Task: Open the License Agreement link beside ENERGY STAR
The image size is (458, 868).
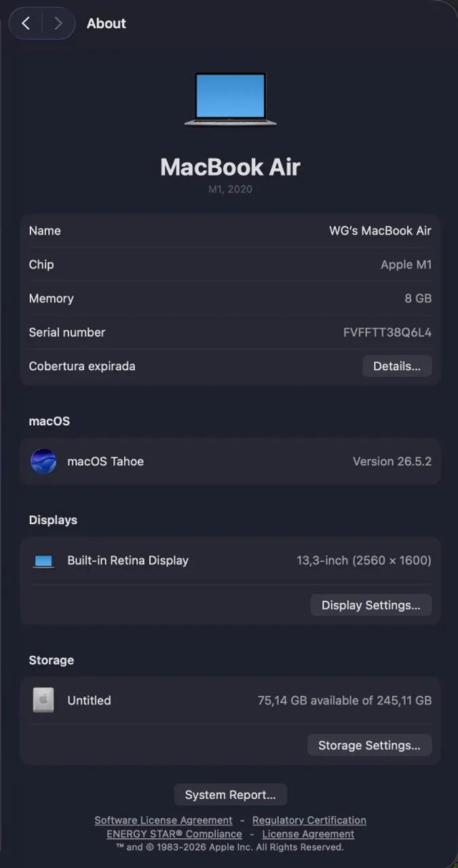Action: click(308, 834)
